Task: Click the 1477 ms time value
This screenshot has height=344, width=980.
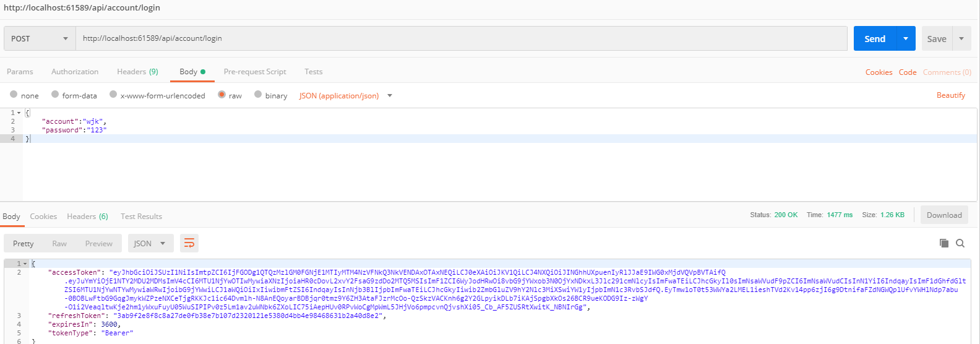Action: pos(840,215)
